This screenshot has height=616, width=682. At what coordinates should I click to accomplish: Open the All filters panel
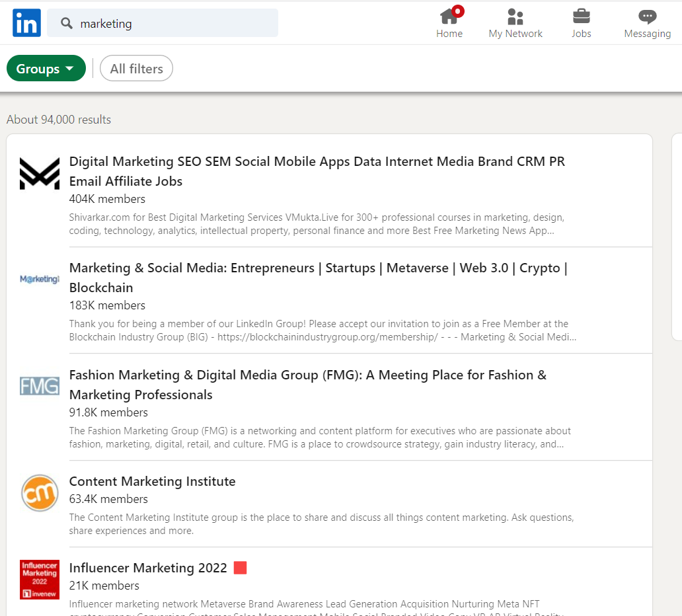pyautogui.click(x=136, y=68)
